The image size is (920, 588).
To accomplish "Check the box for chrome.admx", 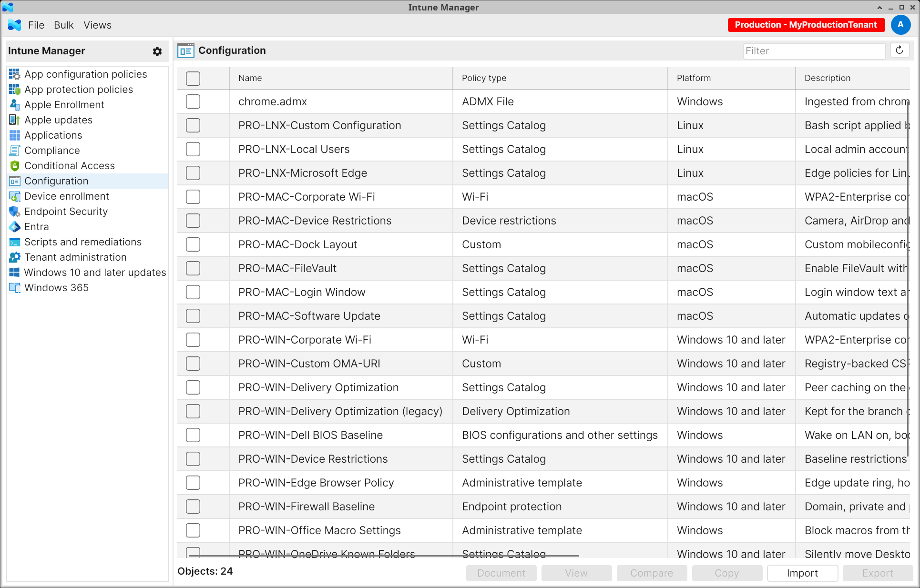I will [193, 101].
